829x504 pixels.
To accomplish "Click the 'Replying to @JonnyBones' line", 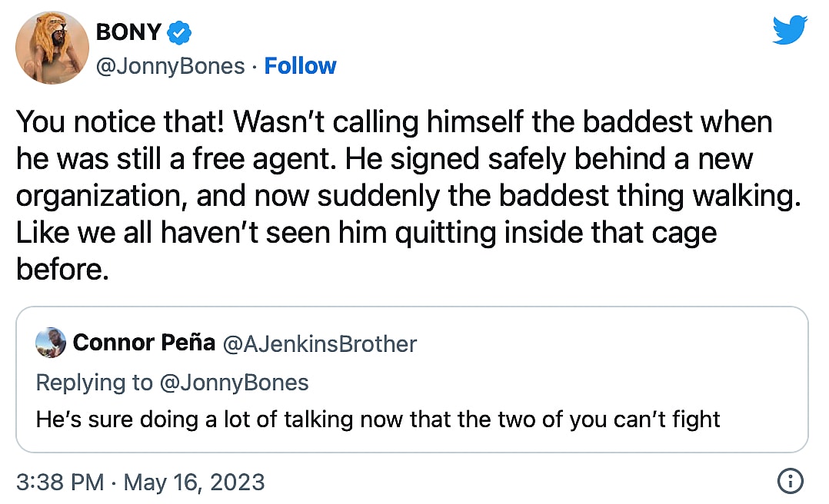I will pos(172,382).
